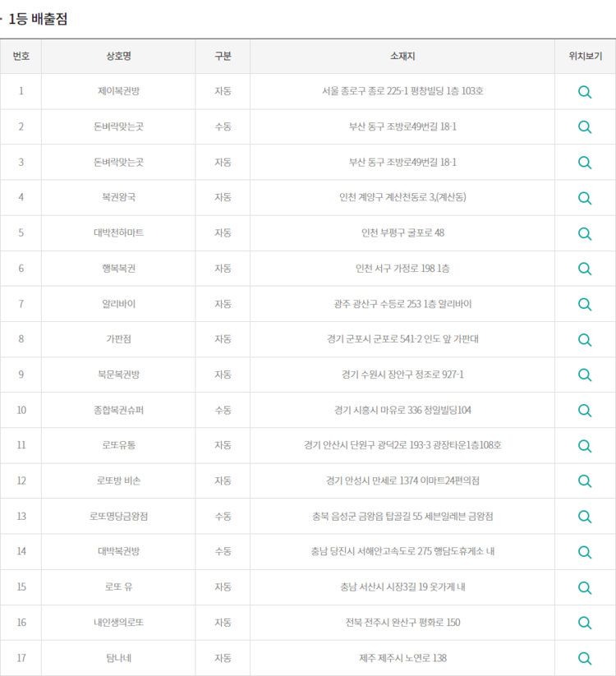This screenshot has width=616, height=676.
Task: Select store name 행복복권
Action: pos(118,268)
